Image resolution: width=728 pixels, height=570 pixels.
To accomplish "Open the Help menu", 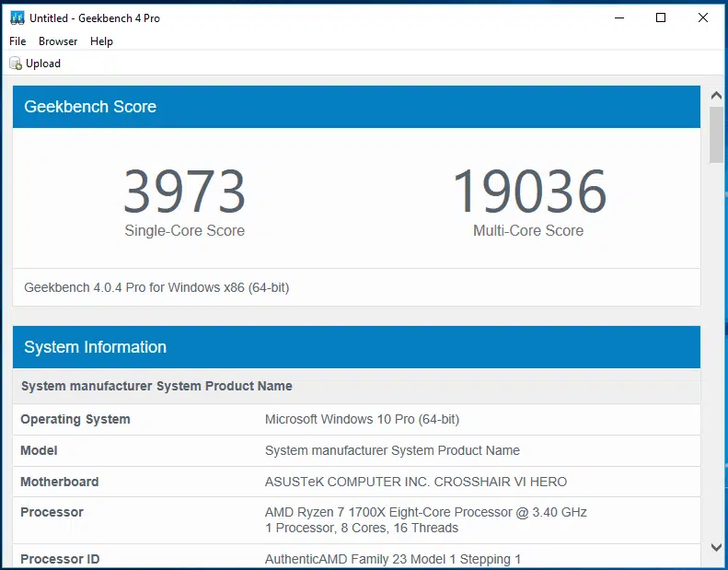I will [x=101, y=41].
